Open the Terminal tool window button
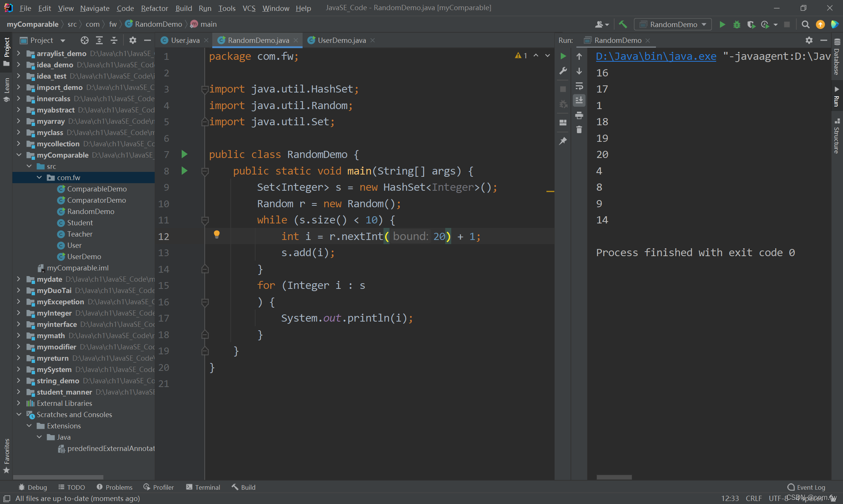Screen dimensions: 843x504 [x=203, y=487]
